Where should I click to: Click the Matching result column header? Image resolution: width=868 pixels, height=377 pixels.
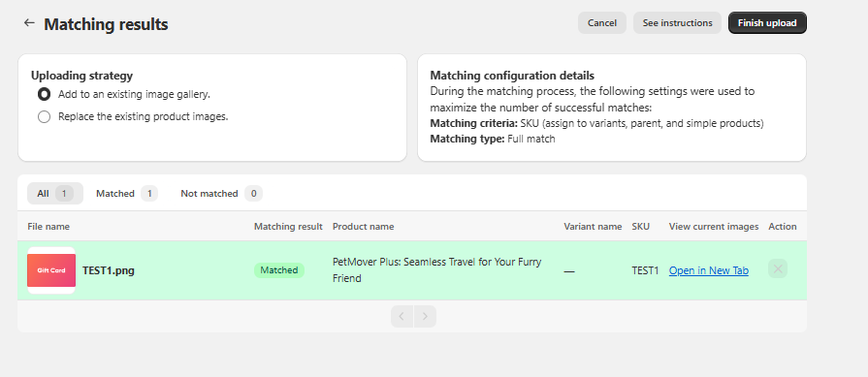(288, 226)
